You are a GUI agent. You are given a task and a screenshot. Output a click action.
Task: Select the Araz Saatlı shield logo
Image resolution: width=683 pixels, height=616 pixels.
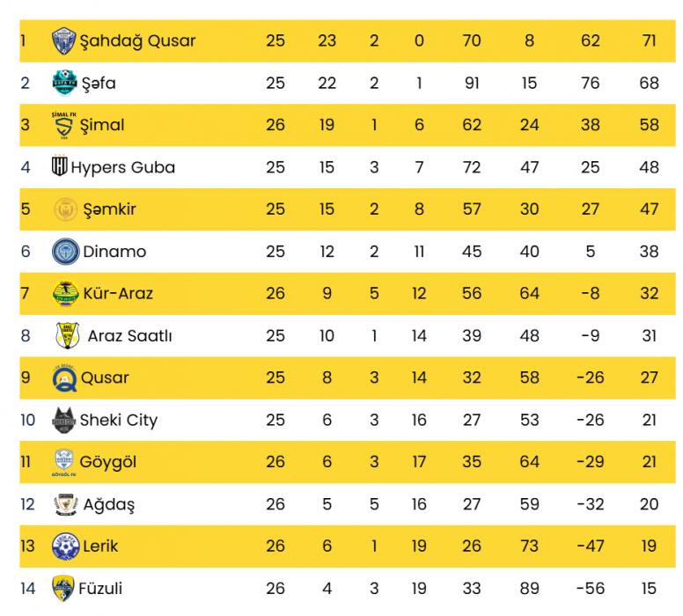tap(68, 335)
